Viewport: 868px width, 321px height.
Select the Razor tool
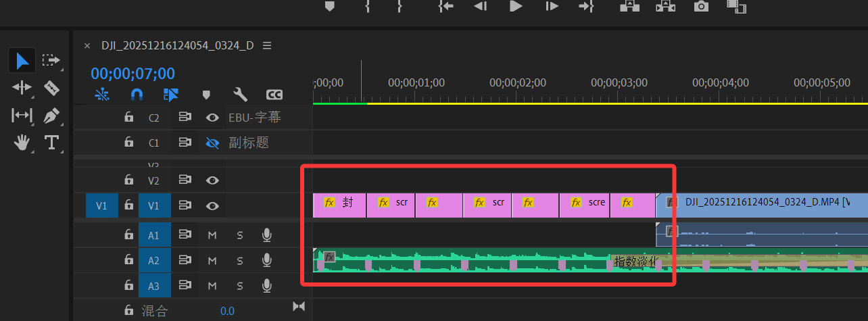point(51,88)
